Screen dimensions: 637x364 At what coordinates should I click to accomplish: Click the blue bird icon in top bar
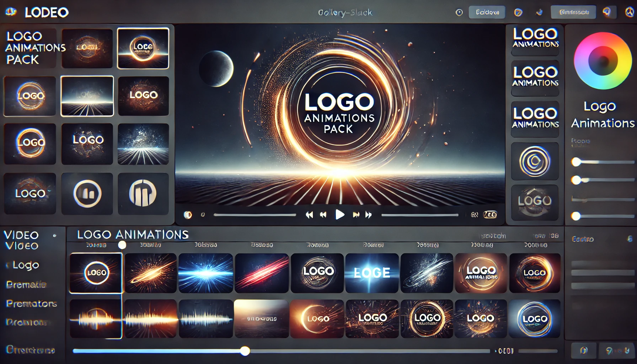(x=539, y=12)
